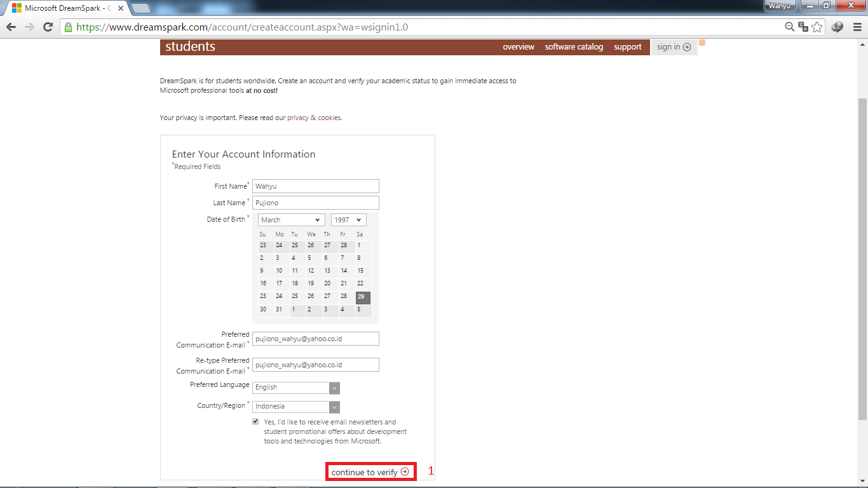Choose day 12 in the calendar
Screen dimensions: 868x488
pyautogui.click(x=314, y=272)
